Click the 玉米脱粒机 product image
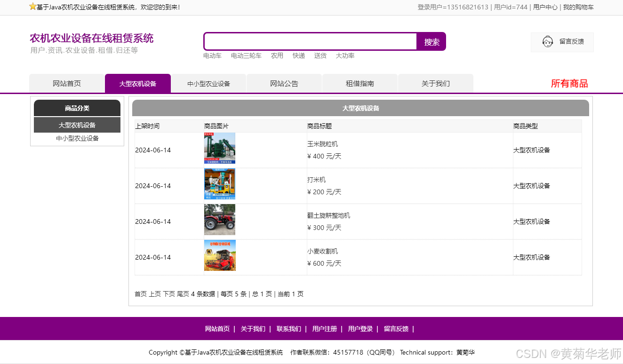This screenshot has height=364, width=623. 219,148
